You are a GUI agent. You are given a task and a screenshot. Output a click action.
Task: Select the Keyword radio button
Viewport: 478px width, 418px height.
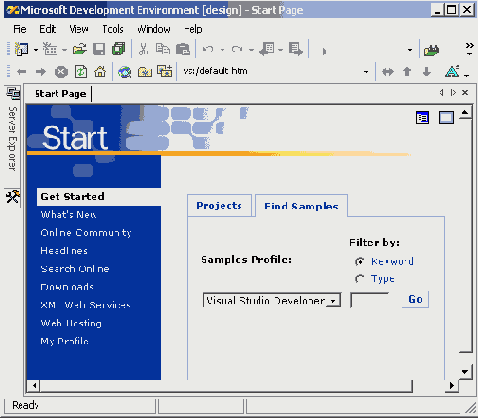(359, 262)
